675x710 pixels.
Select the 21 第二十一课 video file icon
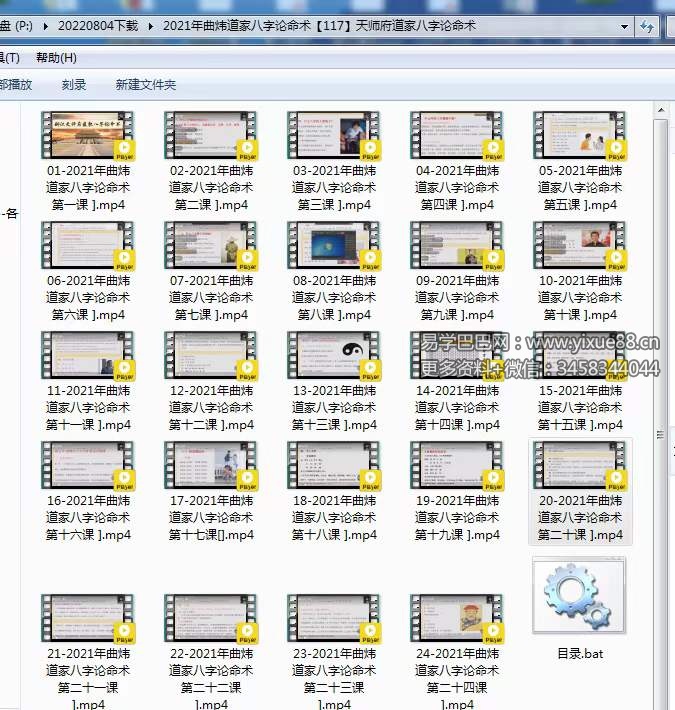[88, 619]
